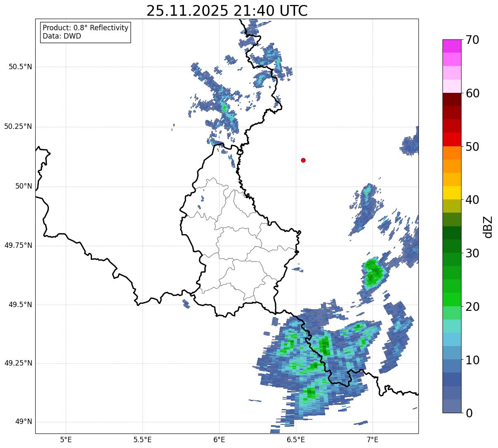Click the 50.25°N latitude label
This screenshot has height=448, width=498.
(x=18, y=126)
